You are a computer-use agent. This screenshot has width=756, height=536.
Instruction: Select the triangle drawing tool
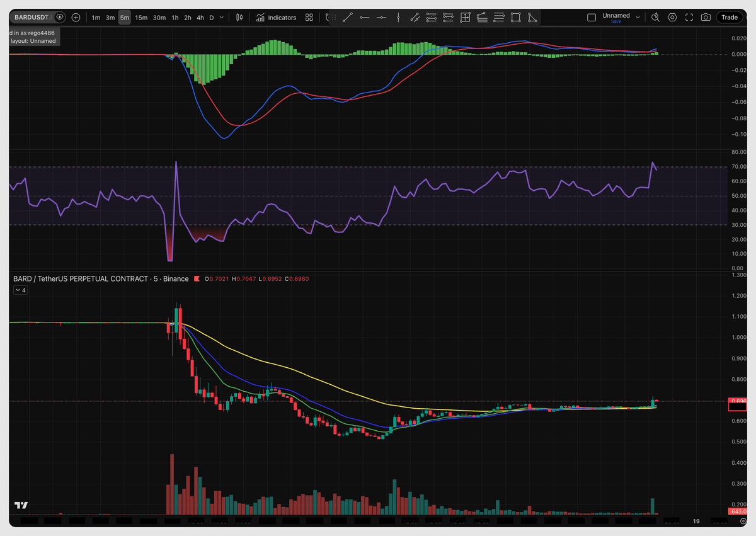(532, 18)
